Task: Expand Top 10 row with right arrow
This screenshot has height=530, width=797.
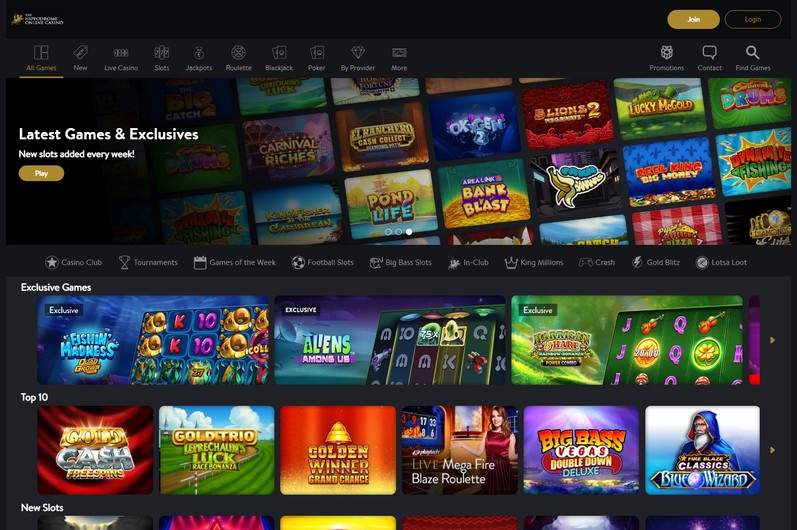Action: 772,450
